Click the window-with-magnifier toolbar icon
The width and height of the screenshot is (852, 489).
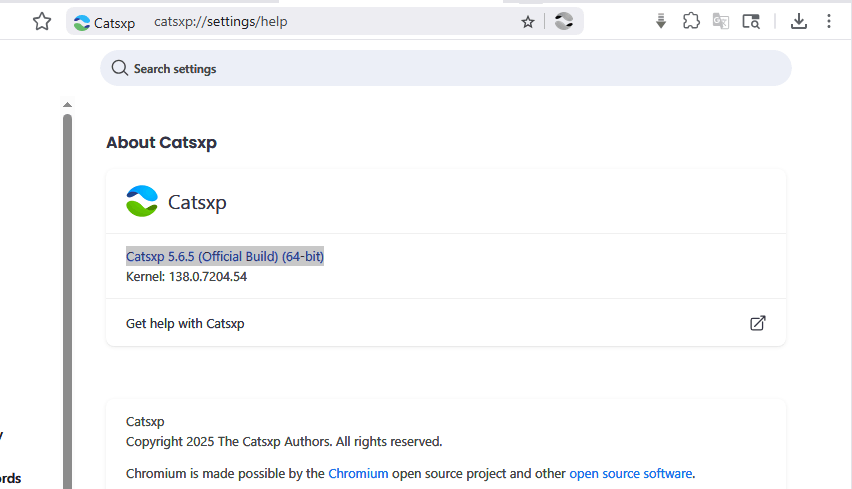(x=751, y=22)
